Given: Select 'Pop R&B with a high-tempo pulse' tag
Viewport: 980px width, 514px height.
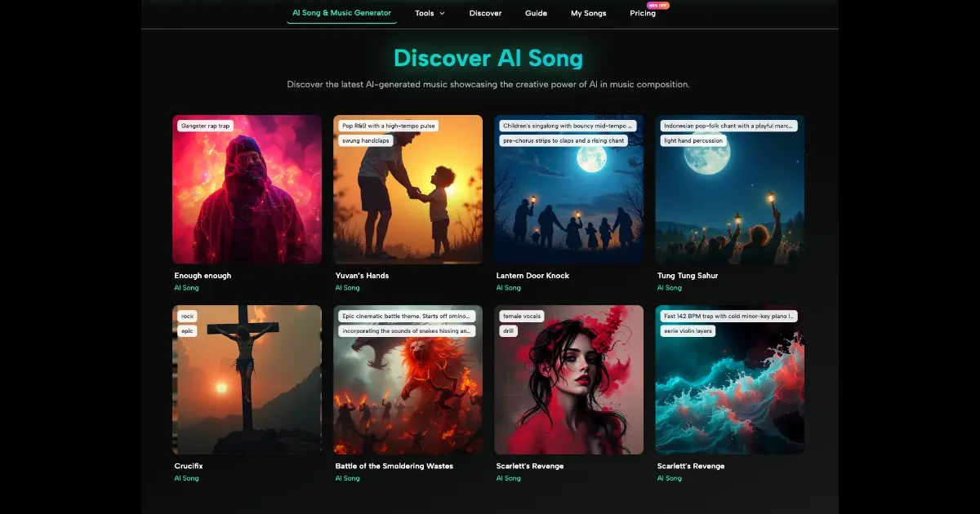Looking at the screenshot, I should 389,126.
